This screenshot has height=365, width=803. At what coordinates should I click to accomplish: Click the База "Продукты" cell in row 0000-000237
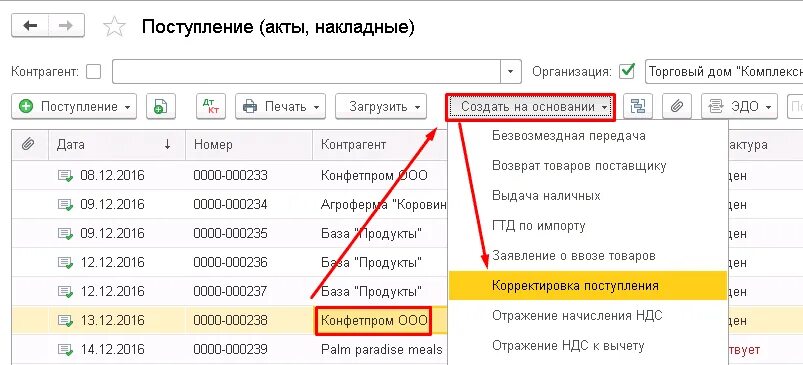point(371,292)
